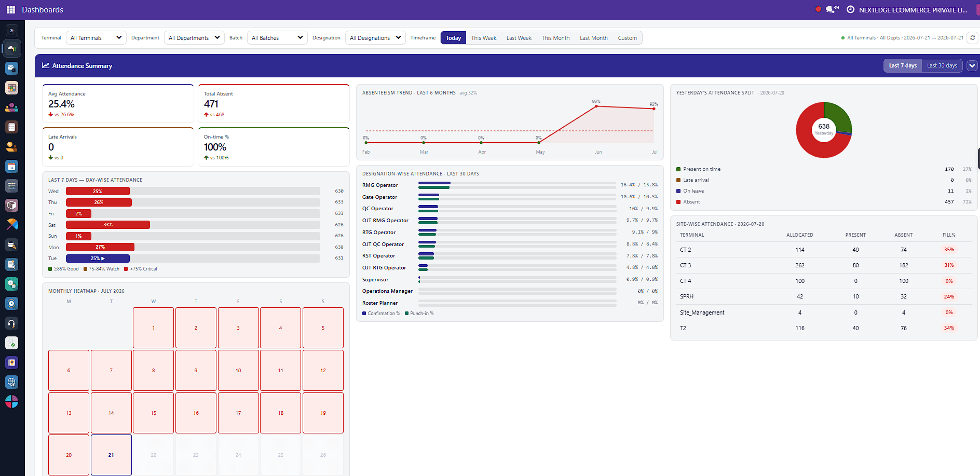Click the Confirmation % legend swatch
980x476 pixels.
(364, 314)
